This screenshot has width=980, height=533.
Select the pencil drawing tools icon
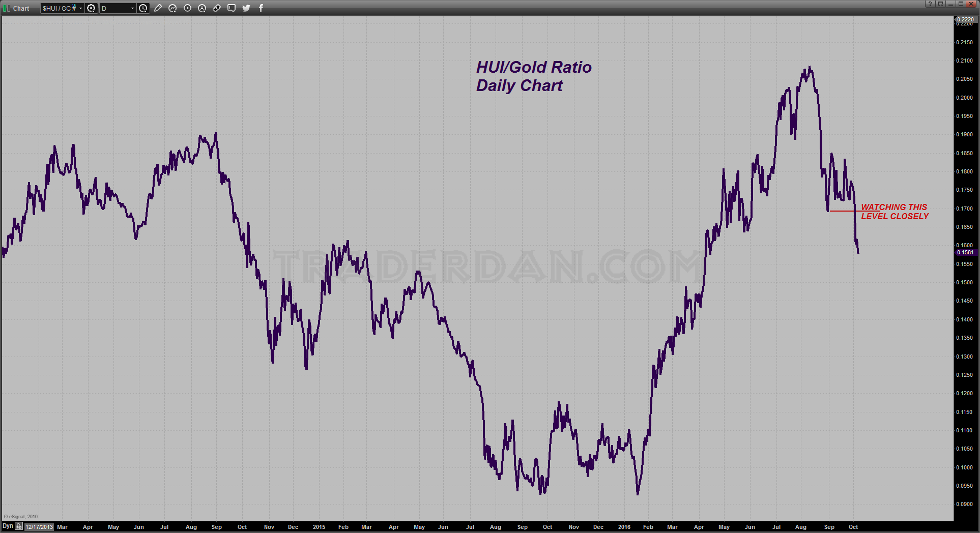158,8
